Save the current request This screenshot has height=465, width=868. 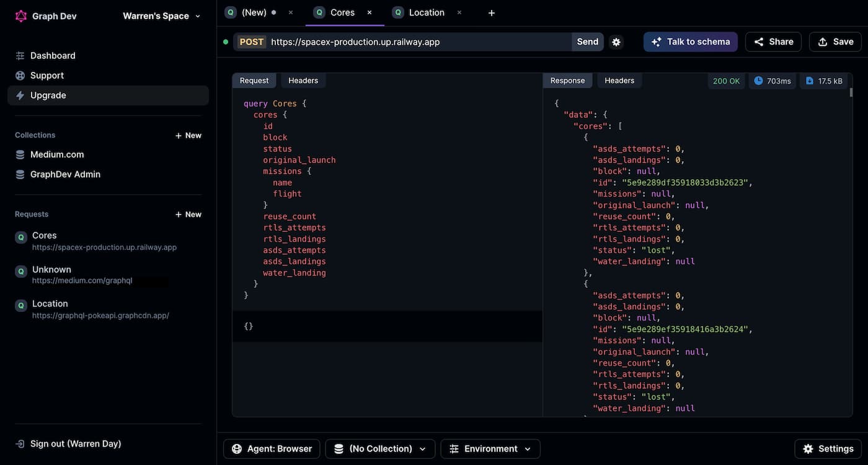(x=835, y=42)
